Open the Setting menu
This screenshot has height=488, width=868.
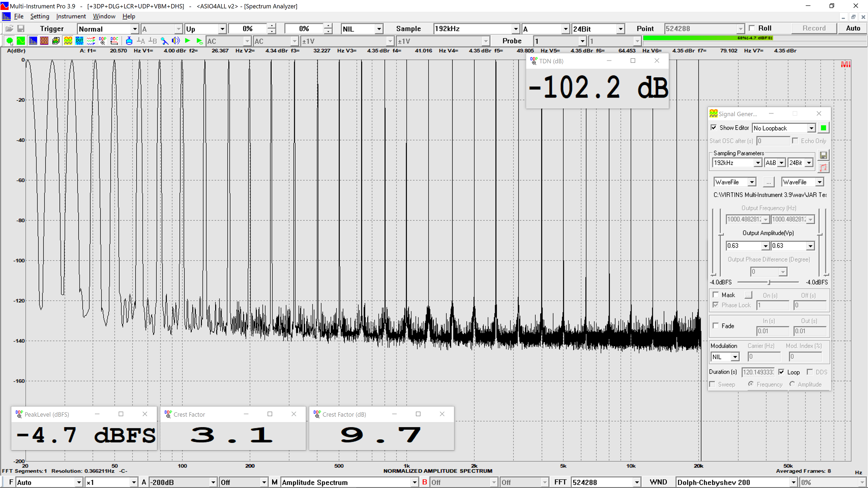point(40,16)
